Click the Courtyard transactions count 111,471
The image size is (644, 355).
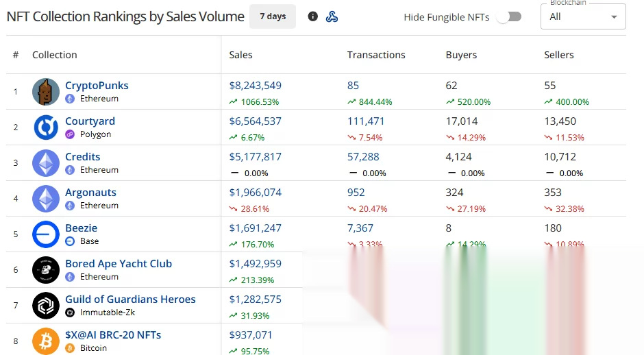366,121
